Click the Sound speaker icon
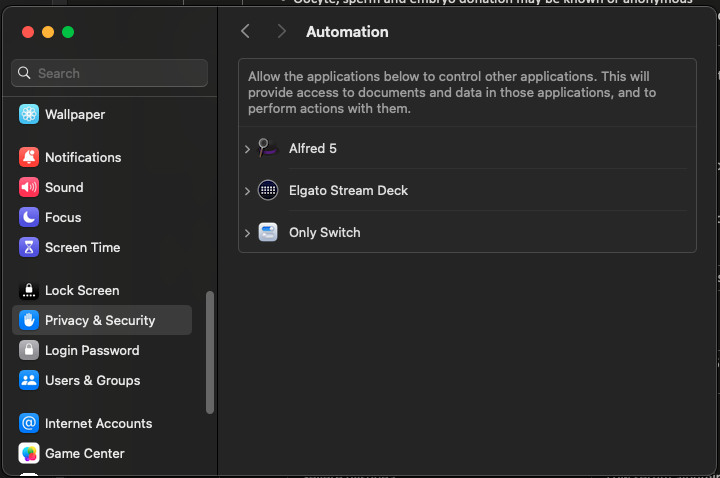This screenshot has height=478, width=720. coord(29,187)
